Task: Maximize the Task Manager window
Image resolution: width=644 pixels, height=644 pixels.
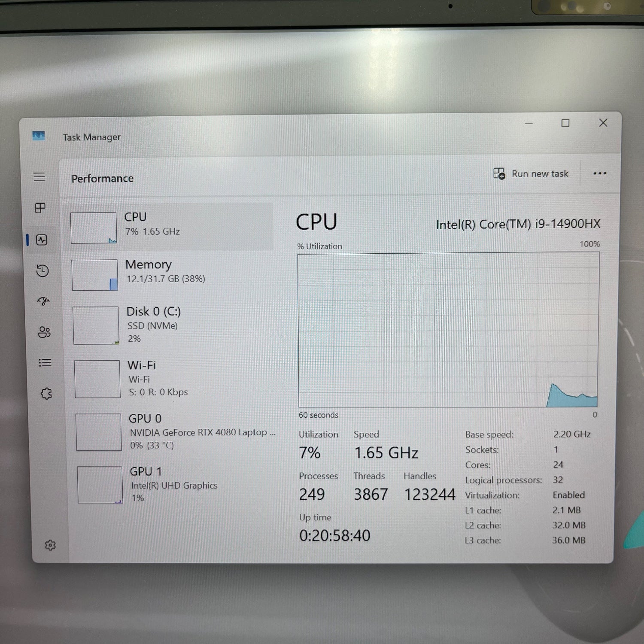Action: 565,123
